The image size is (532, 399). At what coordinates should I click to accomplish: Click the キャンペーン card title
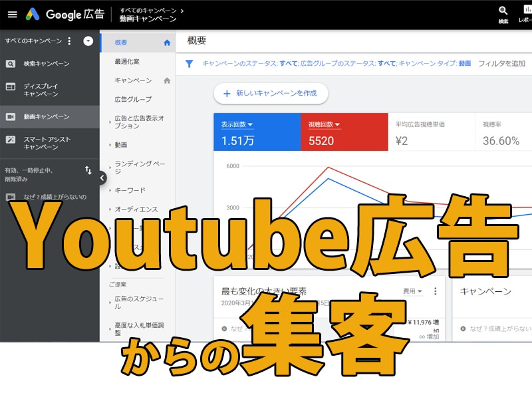[485, 291]
